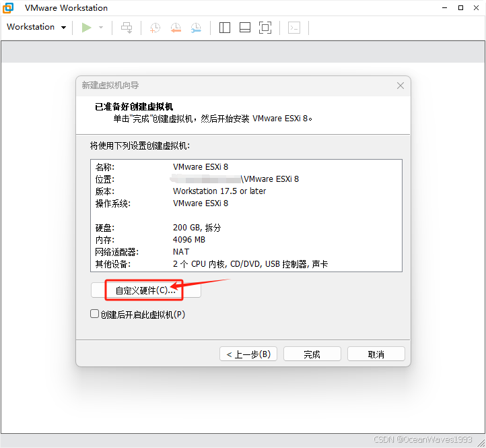Viewport: 486px width, 448px height.
Task: Click the 200 GB, 拆分 disk value
Action: pos(197,228)
